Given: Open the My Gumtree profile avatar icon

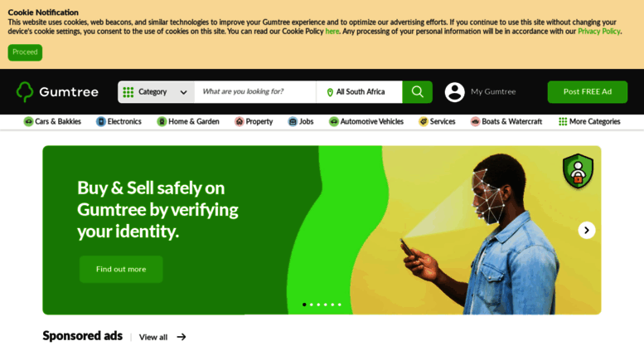Looking at the screenshot, I should [455, 92].
